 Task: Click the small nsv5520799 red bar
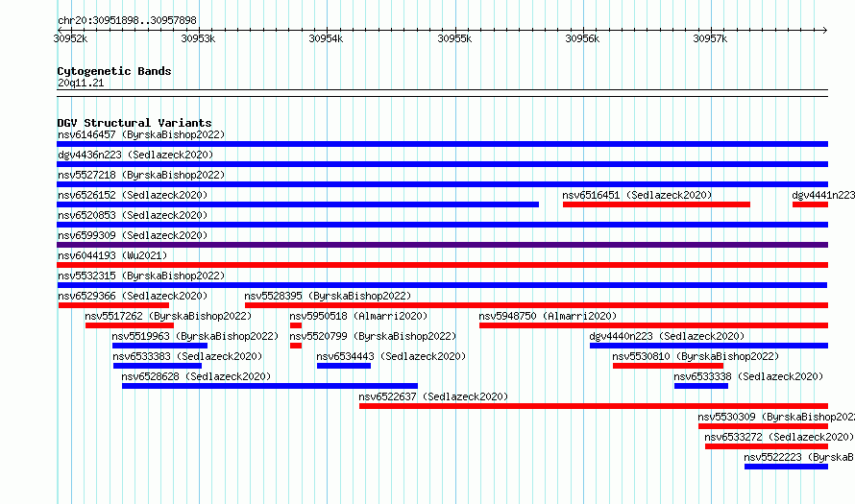296,346
